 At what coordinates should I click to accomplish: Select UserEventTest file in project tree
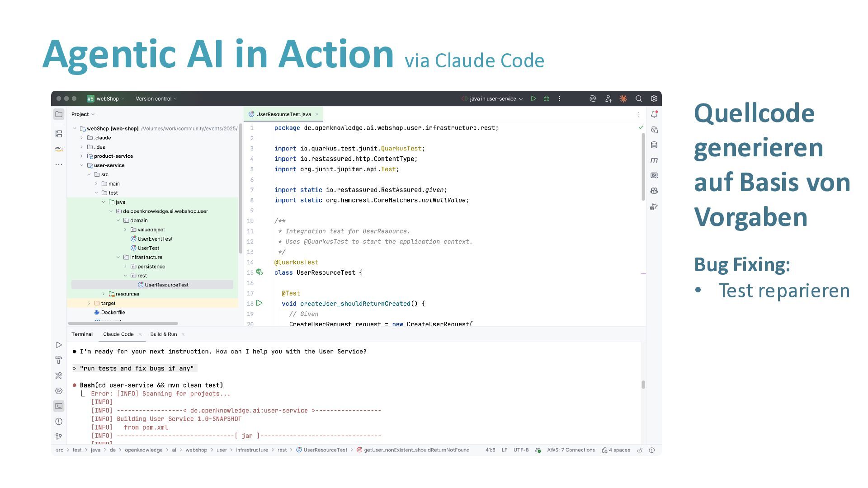click(155, 239)
